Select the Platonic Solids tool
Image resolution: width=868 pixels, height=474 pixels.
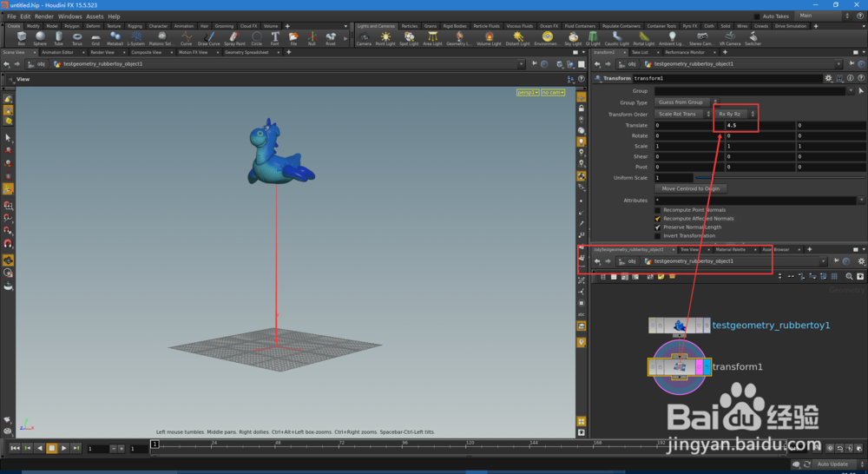(x=161, y=39)
